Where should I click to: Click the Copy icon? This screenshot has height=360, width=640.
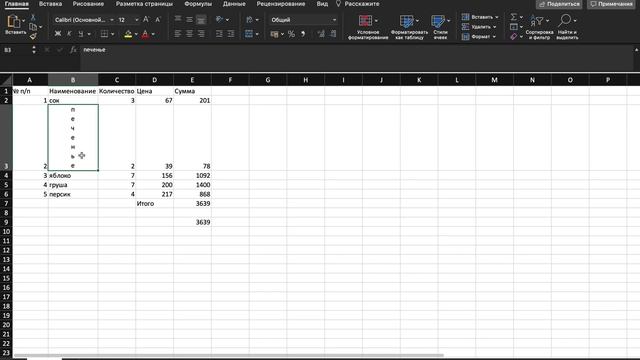(x=33, y=27)
